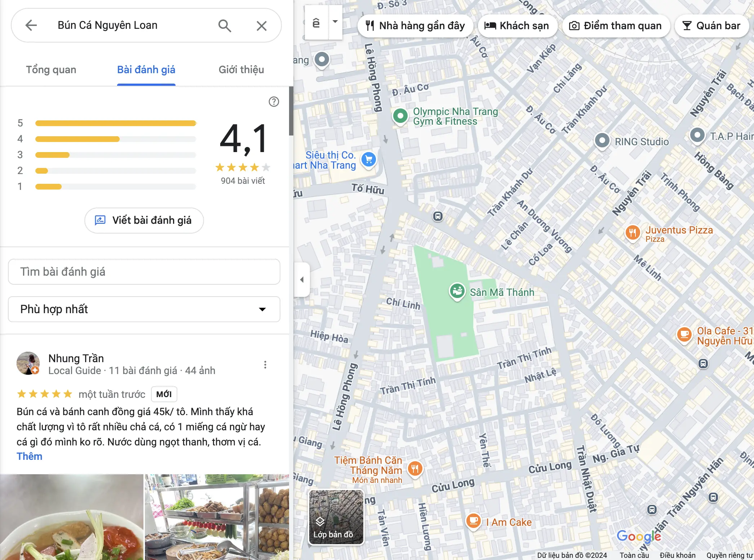754x560 pixels.
Task: Filter map by Nhà hàng gần đây
Action: (x=415, y=26)
